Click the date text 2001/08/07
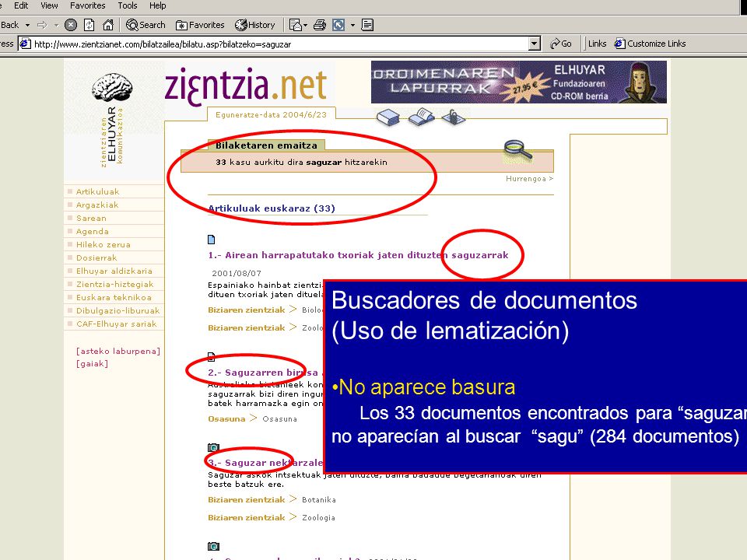 (237, 273)
